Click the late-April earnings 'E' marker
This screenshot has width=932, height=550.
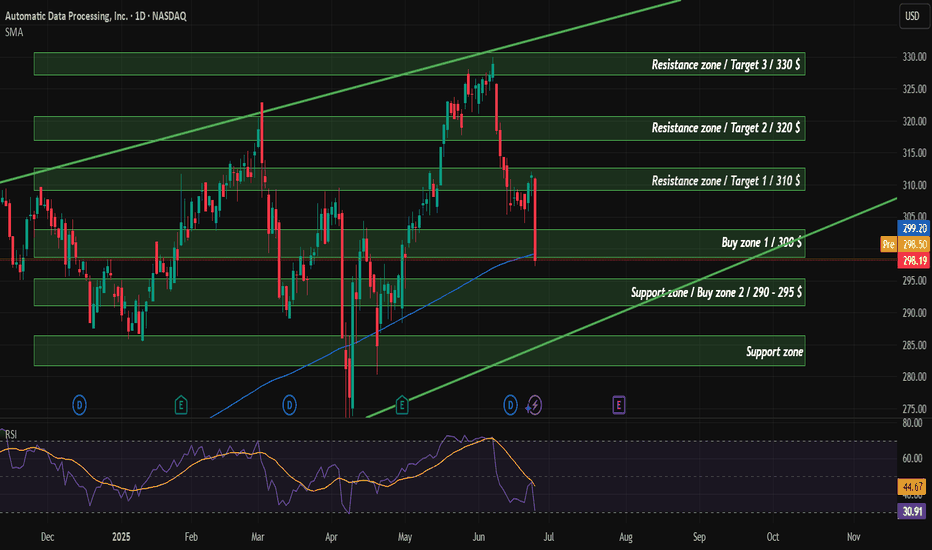click(402, 406)
